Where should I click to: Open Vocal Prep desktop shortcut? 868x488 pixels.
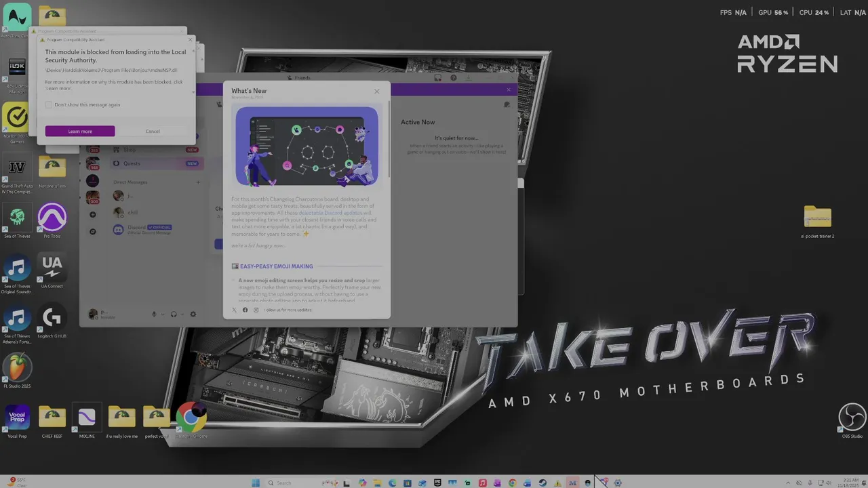[17, 422]
